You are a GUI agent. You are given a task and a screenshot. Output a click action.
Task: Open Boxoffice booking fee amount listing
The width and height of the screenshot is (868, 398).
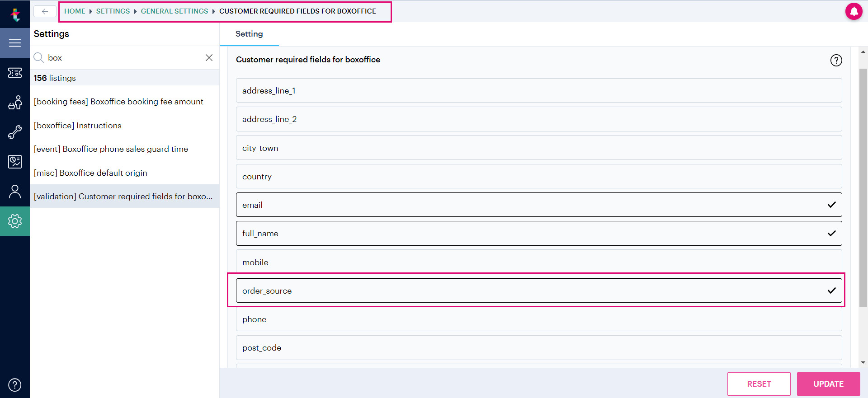(125, 102)
